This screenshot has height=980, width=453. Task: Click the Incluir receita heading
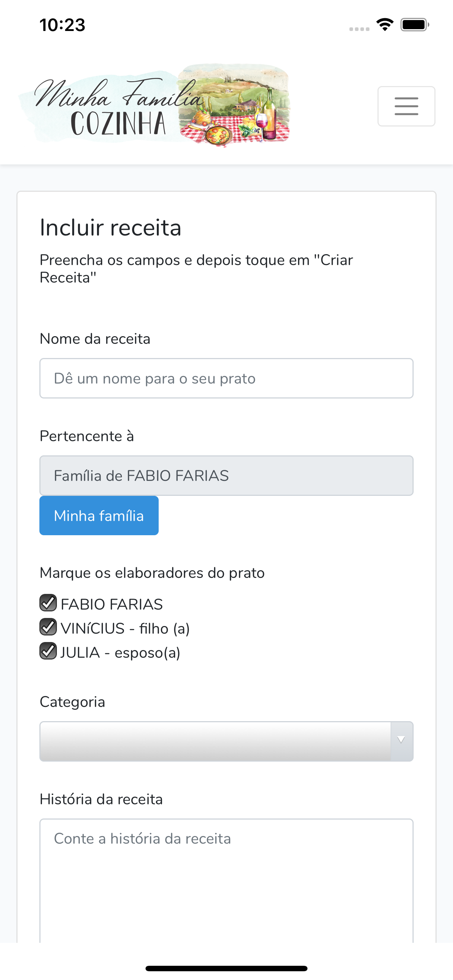point(111,228)
